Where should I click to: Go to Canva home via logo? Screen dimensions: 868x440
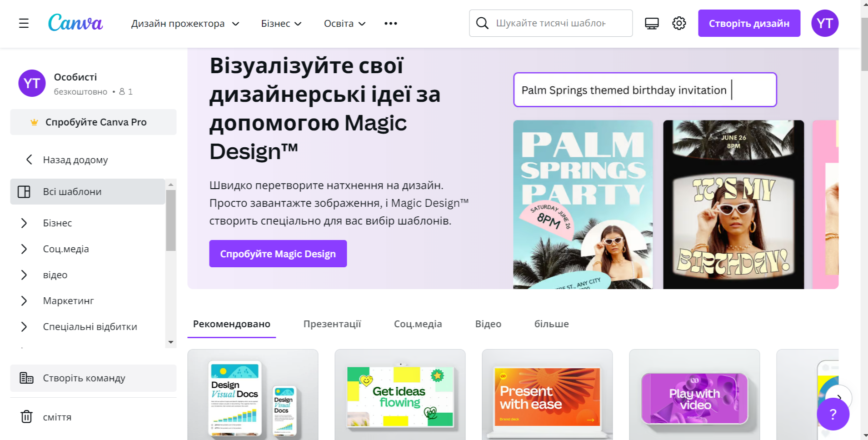point(75,23)
